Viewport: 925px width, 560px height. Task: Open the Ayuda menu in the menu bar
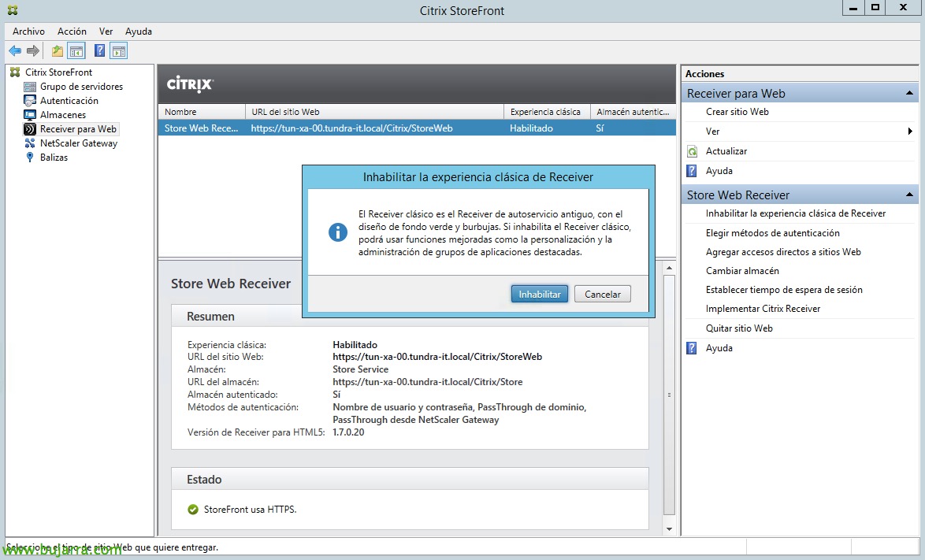point(139,32)
